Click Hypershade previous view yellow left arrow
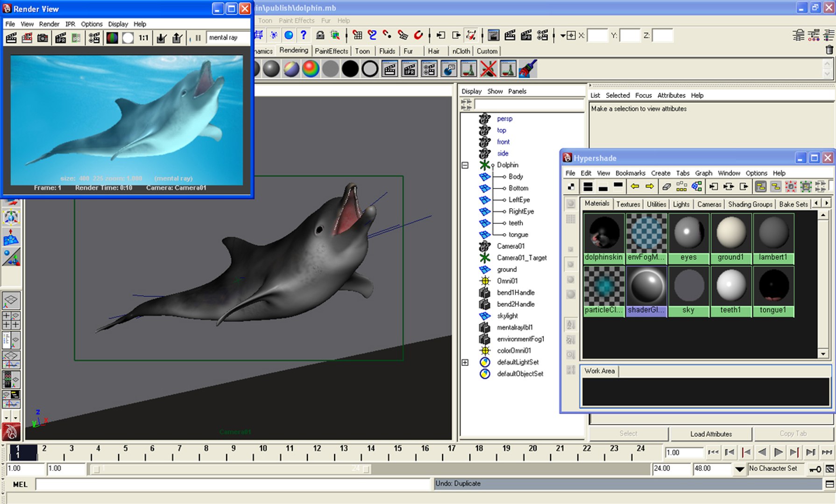This screenshot has height=504, width=836. pyautogui.click(x=635, y=187)
